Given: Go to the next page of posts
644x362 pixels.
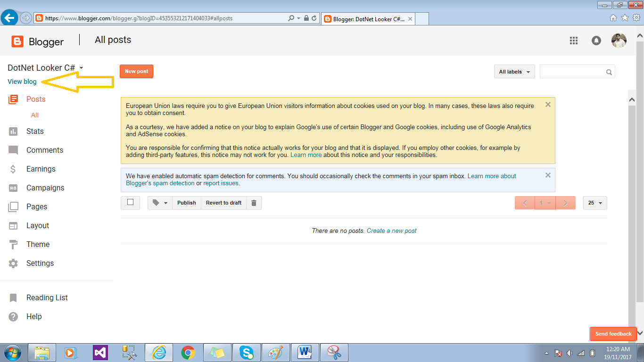Looking at the screenshot, I should (x=566, y=203).
